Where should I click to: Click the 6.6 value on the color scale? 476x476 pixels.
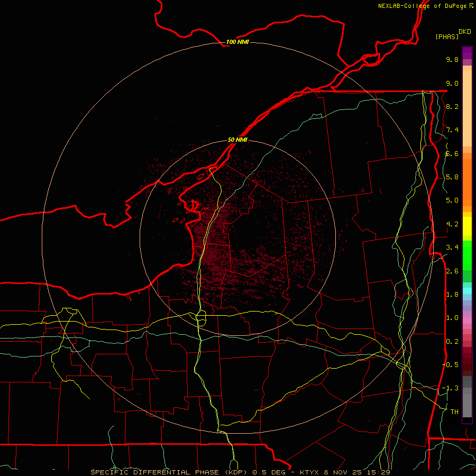452,153
